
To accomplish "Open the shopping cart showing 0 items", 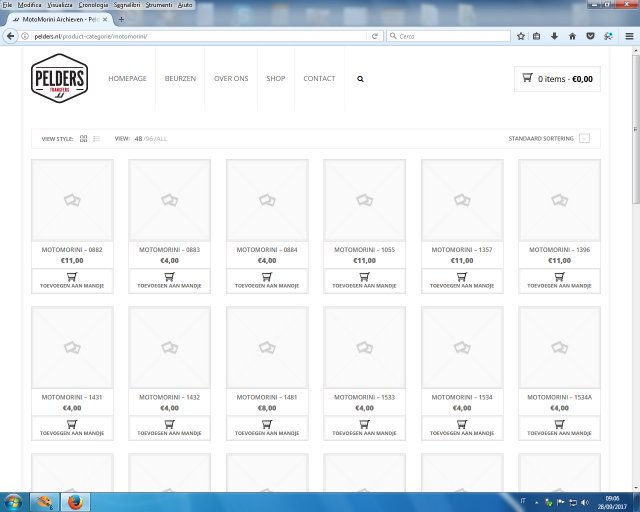I will coord(557,79).
